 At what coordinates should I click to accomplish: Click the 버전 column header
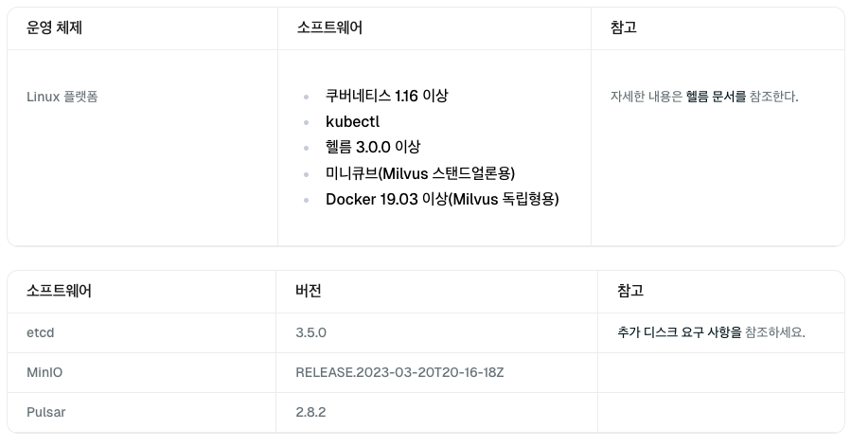(x=309, y=290)
